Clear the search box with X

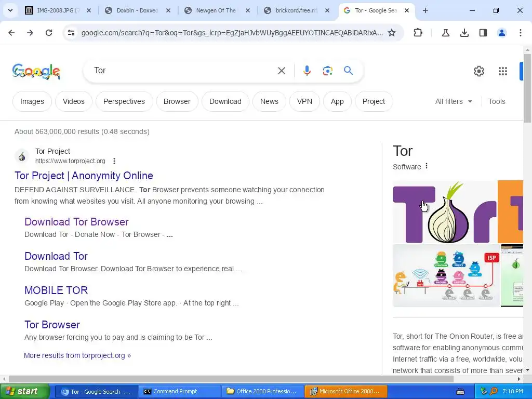[x=281, y=71]
